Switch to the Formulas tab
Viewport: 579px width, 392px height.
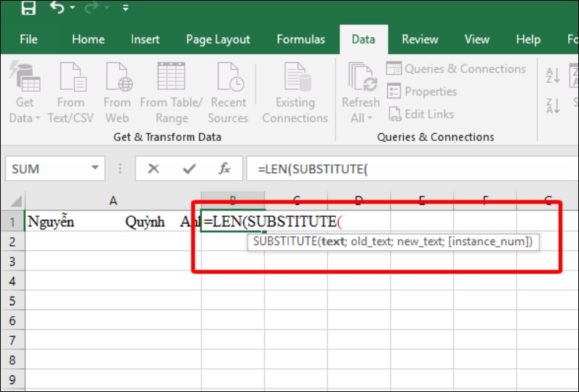coord(300,40)
